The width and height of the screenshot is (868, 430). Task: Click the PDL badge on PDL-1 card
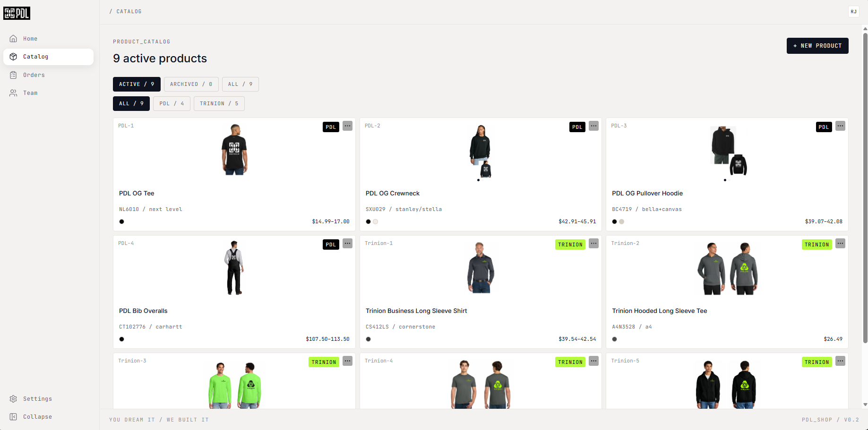(331, 127)
